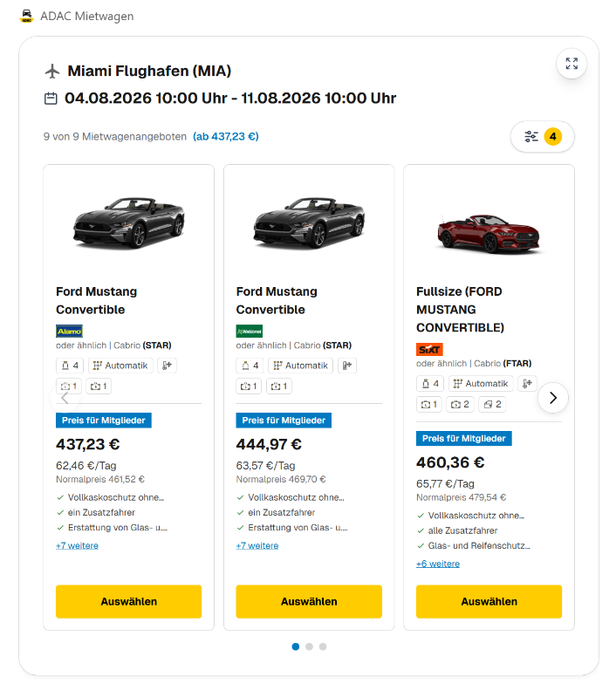Click the calendar icon next to rental dates
616x684 pixels.
pyautogui.click(x=51, y=99)
